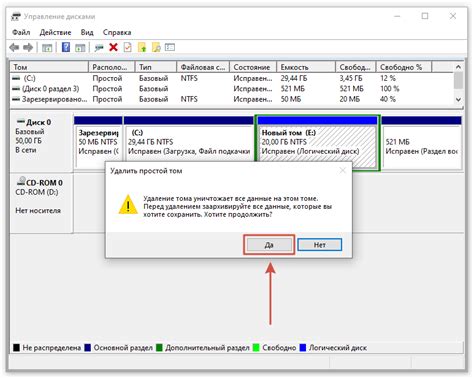This screenshot has height=379, width=474.
Task: Click the Properties checkmark sheet icon
Action: [128, 47]
